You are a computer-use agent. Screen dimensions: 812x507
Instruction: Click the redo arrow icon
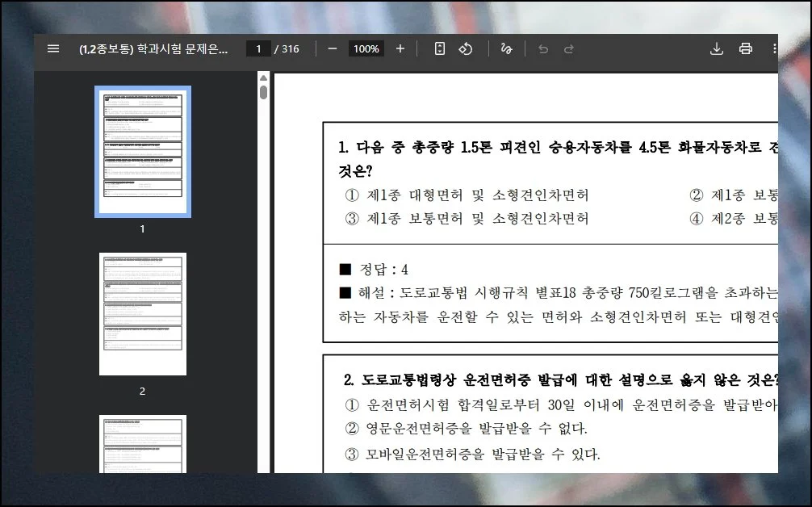tap(569, 48)
